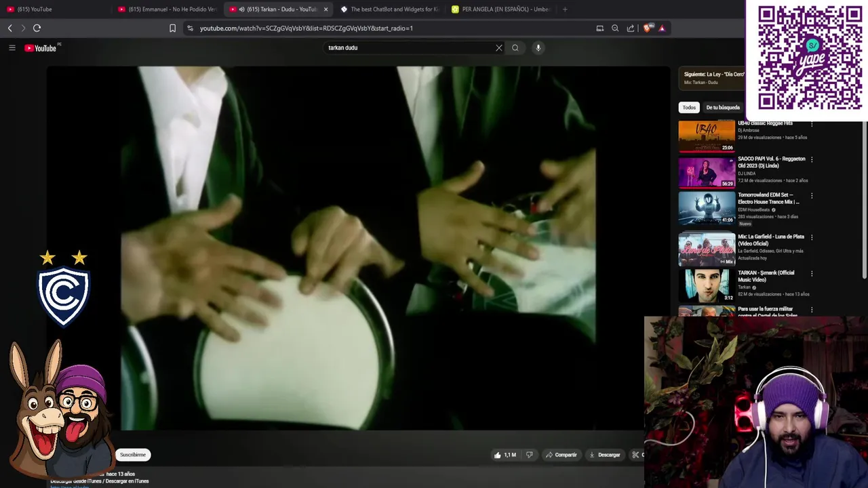Expand the 'Siguiente: La Ley' mix panel
This screenshot has height=488, width=868.
coord(711,78)
